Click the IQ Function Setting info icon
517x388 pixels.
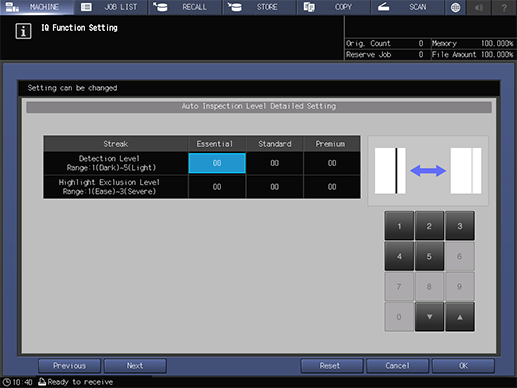pos(23,31)
